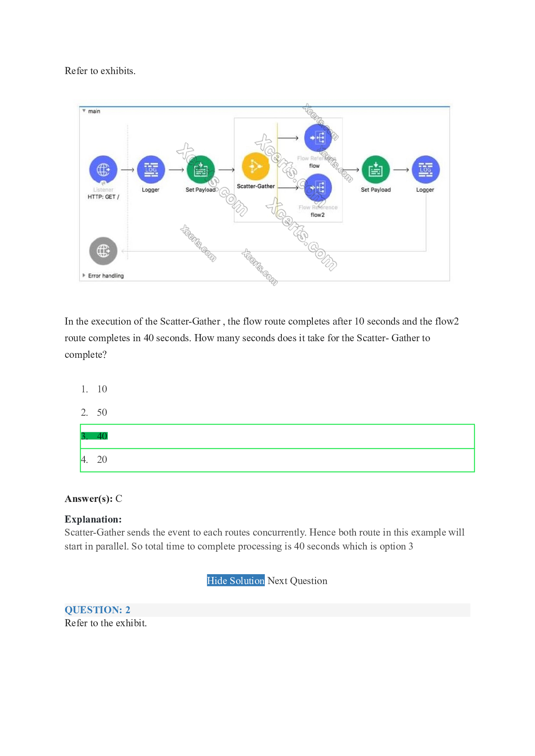Click the QUESTION: 2 heading
Viewport: 535px width, 756px height.
point(97,610)
